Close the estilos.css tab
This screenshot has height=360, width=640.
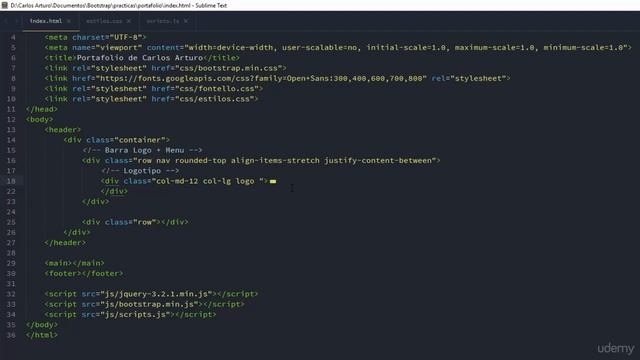pos(129,21)
